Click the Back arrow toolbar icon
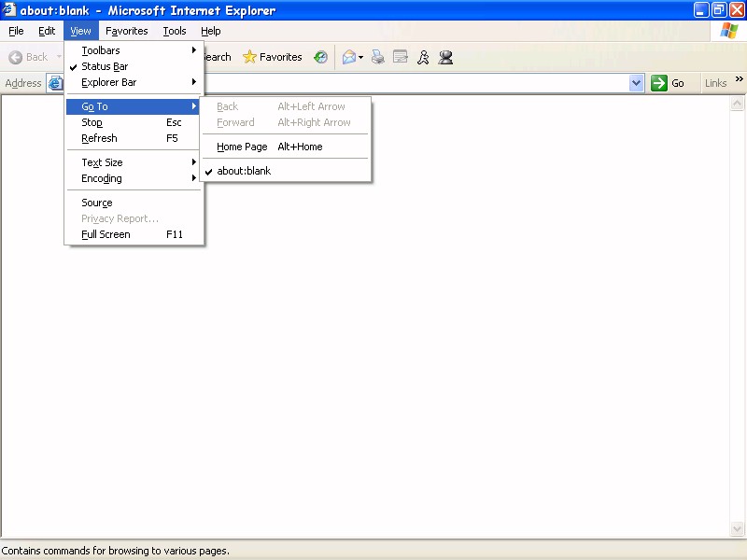 [x=16, y=57]
